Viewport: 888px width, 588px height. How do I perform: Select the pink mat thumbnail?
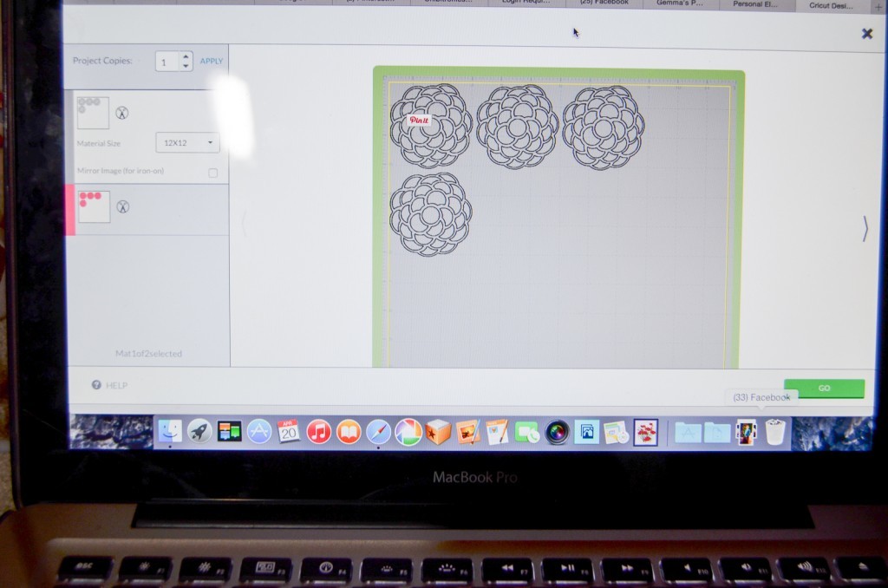pyautogui.click(x=94, y=206)
